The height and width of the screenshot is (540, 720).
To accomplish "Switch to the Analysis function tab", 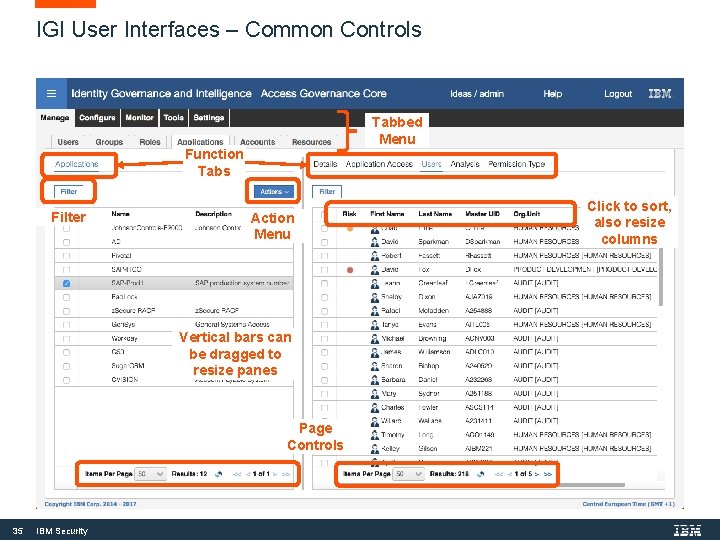I will point(465,164).
